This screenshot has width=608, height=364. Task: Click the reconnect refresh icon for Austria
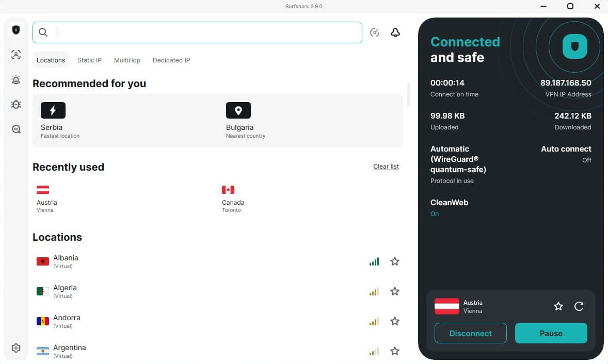[579, 306]
